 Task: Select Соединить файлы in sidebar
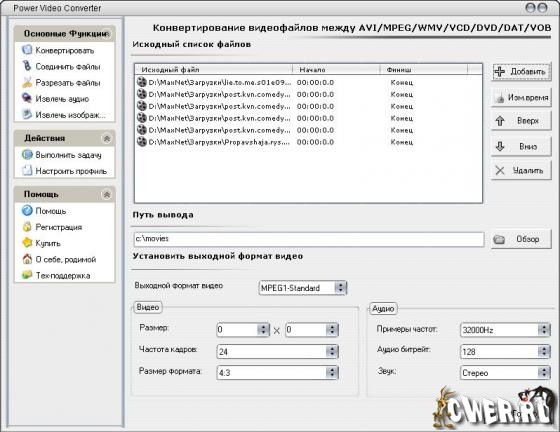click(x=68, y=66)
